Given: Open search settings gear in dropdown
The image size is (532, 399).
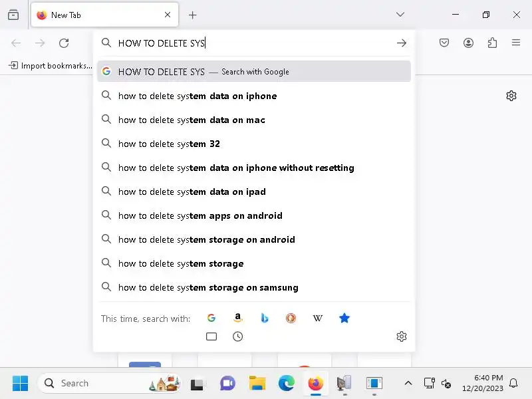Looking at the screenshot, I should pos(402,336).
